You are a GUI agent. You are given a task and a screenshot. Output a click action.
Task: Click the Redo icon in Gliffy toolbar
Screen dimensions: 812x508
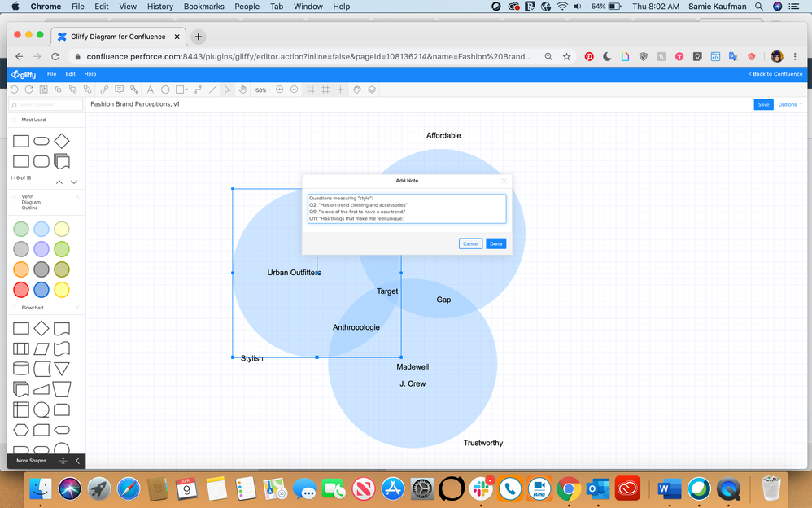[x=29, y=90]
